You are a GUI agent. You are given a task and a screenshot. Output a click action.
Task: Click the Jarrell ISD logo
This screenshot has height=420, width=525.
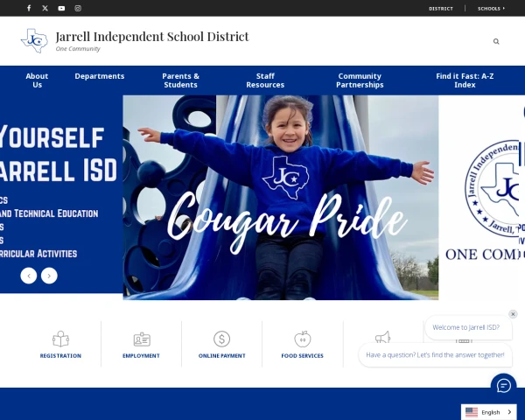click(x=34, y=40)
